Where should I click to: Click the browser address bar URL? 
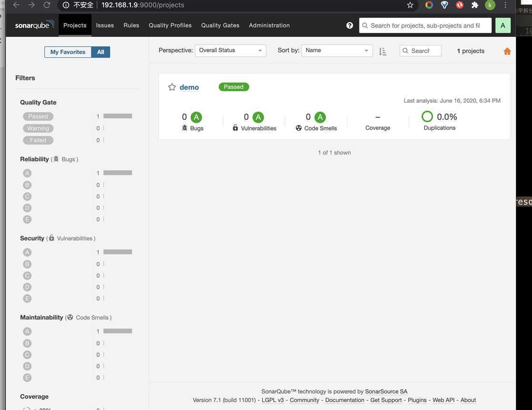143,5
